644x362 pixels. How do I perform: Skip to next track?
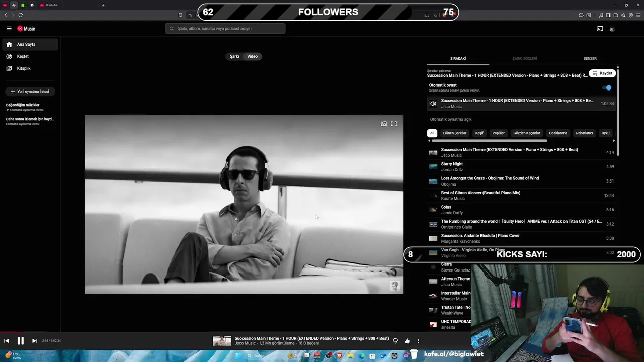[34, 341]
